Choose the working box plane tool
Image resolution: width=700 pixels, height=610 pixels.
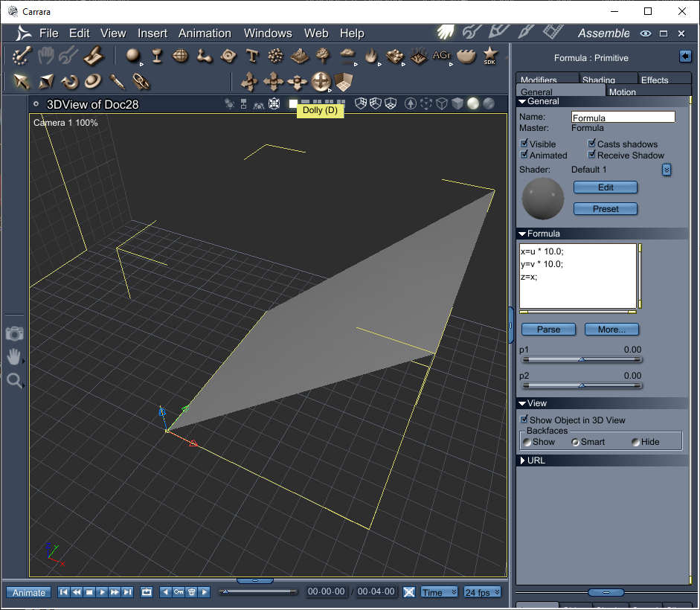pos(344,82)
